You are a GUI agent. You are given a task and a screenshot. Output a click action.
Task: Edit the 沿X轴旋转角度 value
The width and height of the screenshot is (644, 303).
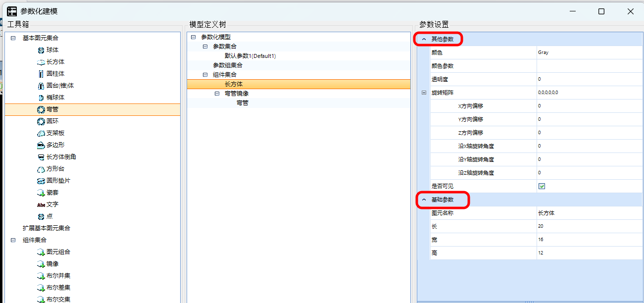point(589,146)
